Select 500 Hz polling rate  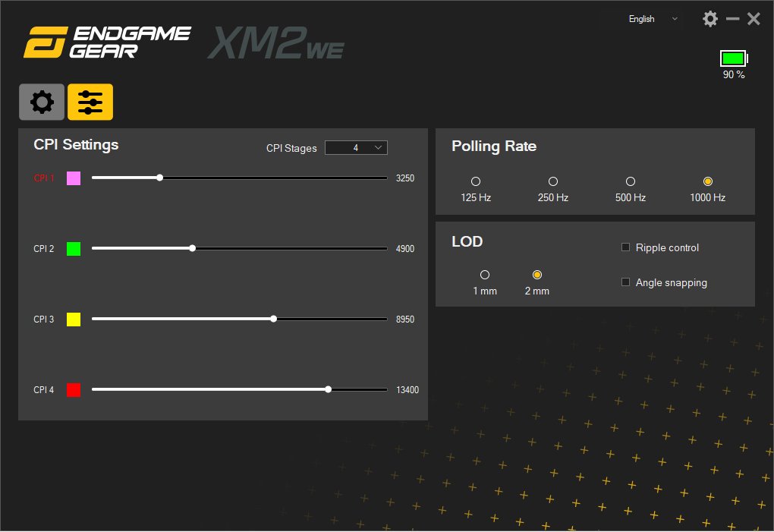click(630, 181)
